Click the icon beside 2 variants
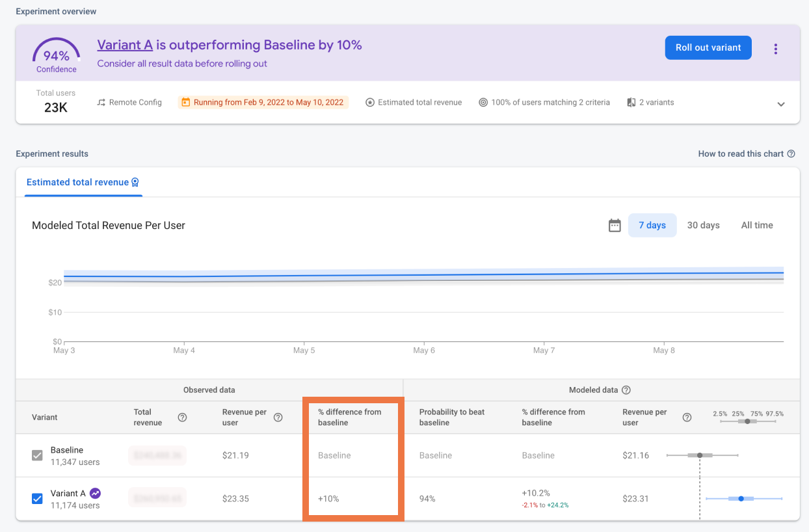 [x=631, y=103]
